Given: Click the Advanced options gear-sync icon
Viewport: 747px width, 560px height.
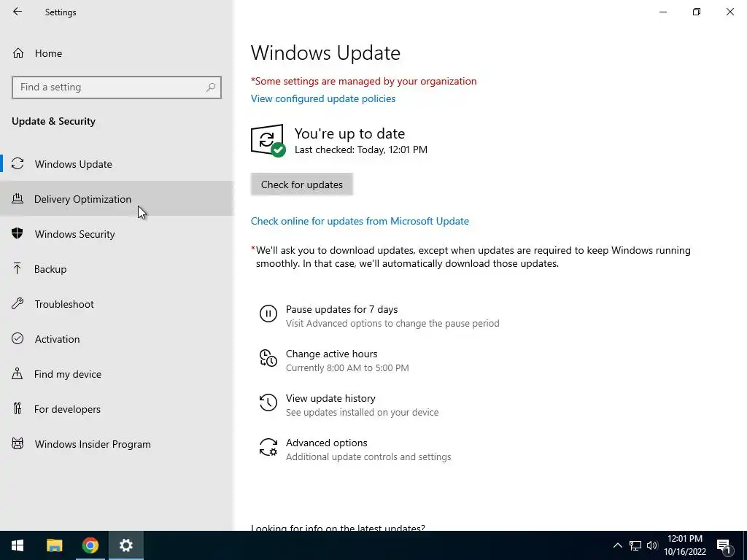Looking at the screenshot, I should click(x=268, y=447).
